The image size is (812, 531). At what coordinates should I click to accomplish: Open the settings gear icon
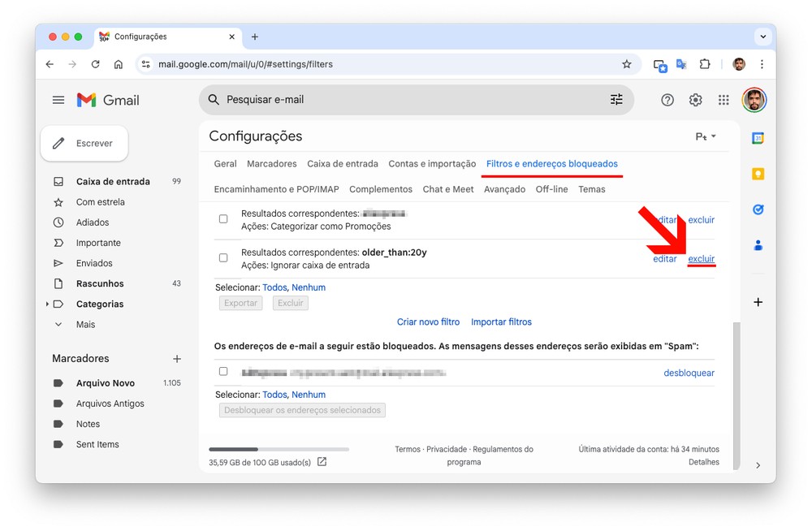click(x=695, y=100)
